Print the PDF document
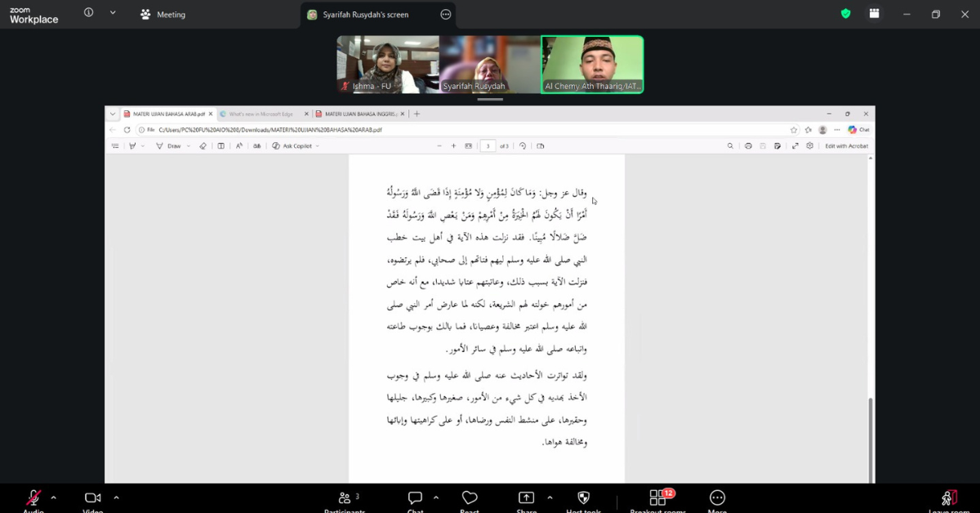 pos(748,146)
